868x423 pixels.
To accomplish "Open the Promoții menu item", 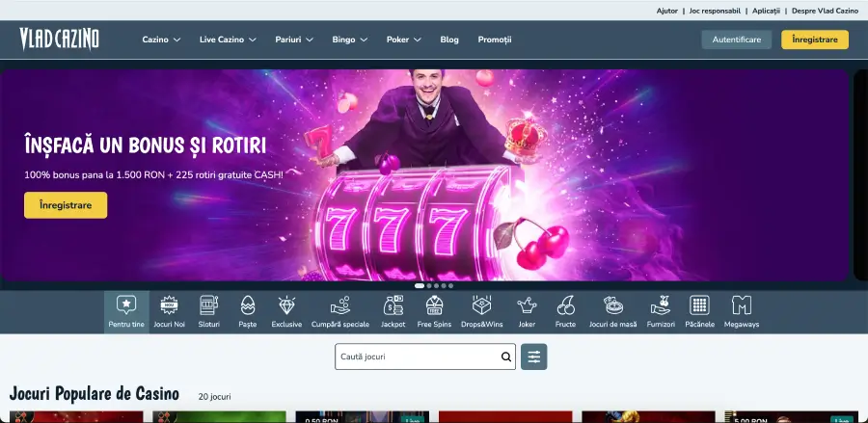I will tap(495, 40).
